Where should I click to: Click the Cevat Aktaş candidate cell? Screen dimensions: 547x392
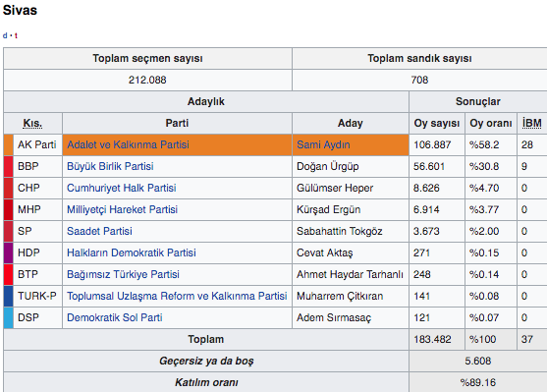click(x=351, y=253)
